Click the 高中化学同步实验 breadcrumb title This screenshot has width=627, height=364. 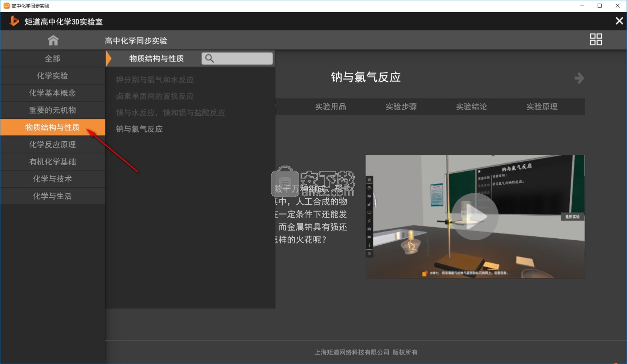tap(136, 41)
